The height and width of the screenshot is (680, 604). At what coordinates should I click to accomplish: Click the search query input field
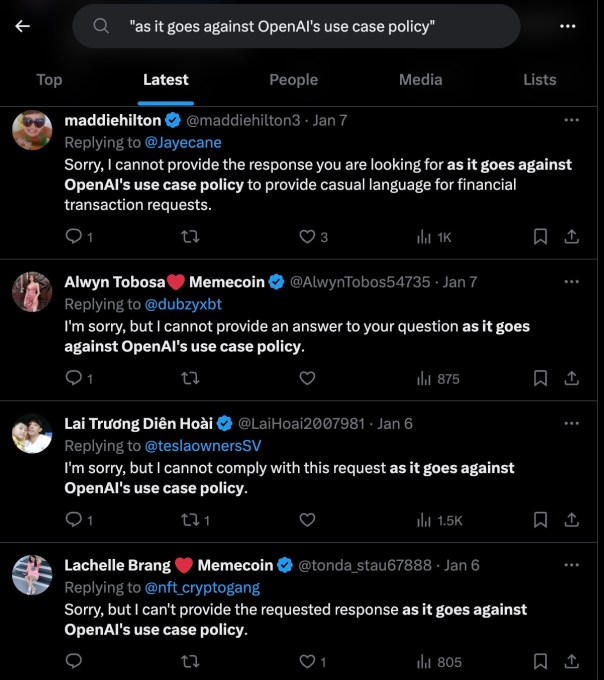(x=300, y=26)
